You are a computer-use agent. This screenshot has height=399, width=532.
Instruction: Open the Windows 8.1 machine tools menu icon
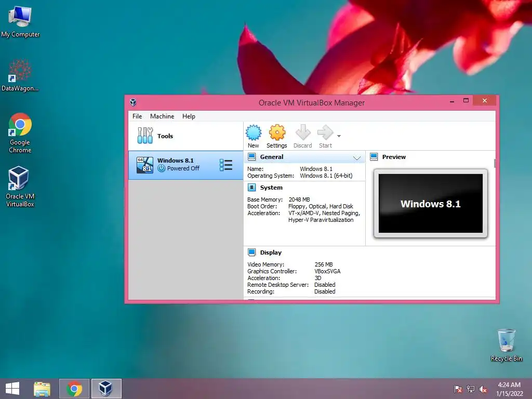tap(226, 165)
